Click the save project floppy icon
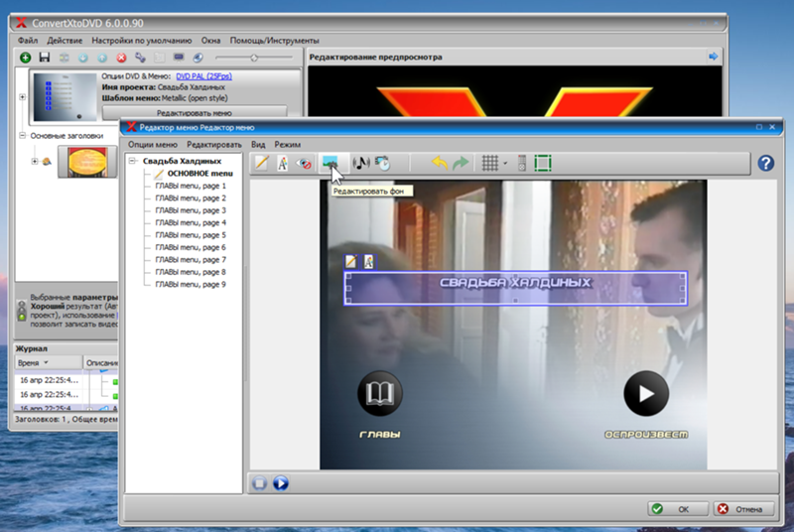The width and height of the screenshot is (794, 532). coord(45,58)
